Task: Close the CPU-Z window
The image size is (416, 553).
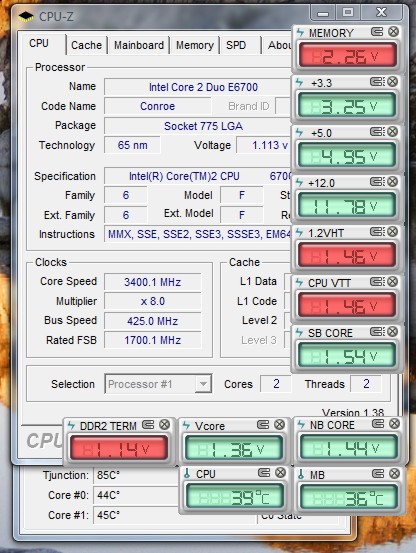Action: [x=381, y=13]
